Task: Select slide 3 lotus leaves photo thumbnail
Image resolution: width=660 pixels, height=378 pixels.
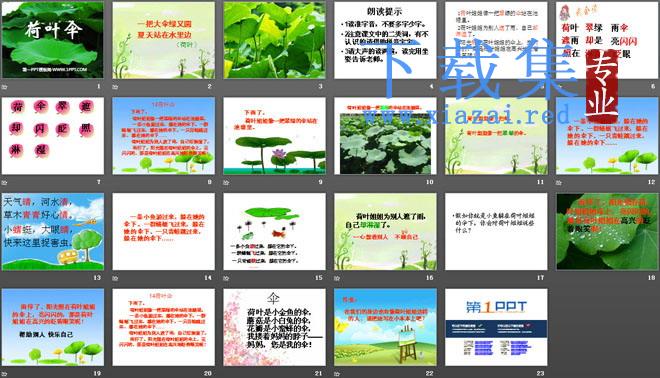Action: click(274, 40)
